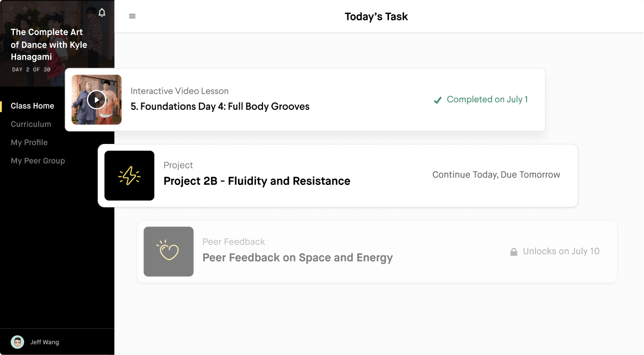
Task: Go to Class Home
Action: pos(33,106)
